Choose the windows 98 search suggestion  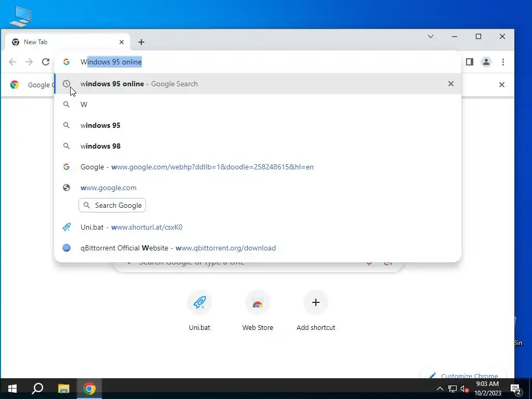point(258,146)
